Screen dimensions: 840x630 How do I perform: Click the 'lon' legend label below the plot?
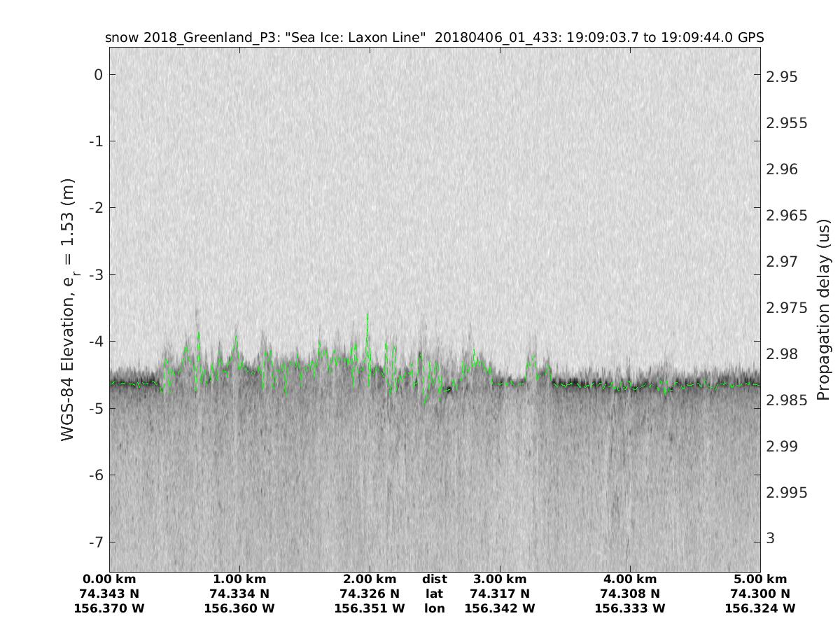pos(434,608)
